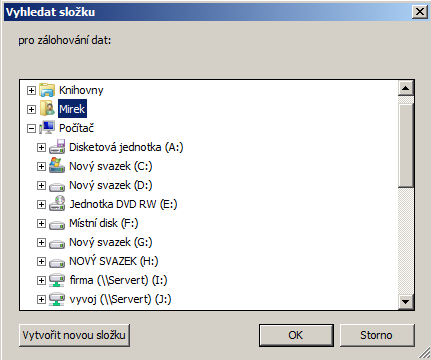Screen dimensions: 431x360
Task: Click the scrollbar up arrow
Action: [x=406, y=88]
